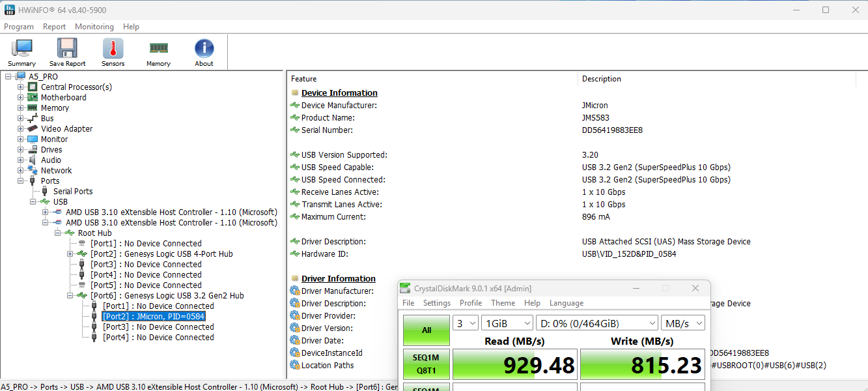Run the SEQ1M Q8T1 test button
The width and height of the screenshot is (868, 391).
point(426,364)
